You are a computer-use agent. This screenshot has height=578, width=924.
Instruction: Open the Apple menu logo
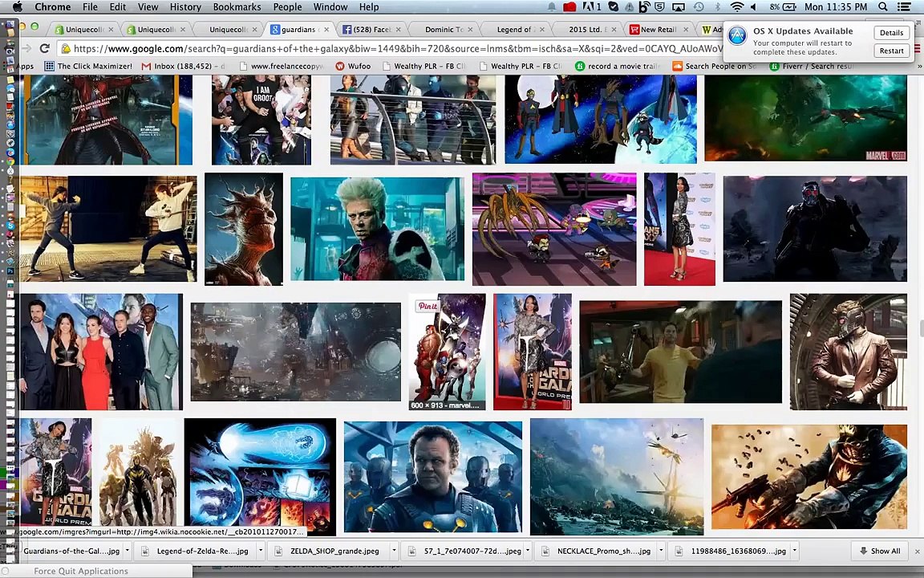point(17,7)
